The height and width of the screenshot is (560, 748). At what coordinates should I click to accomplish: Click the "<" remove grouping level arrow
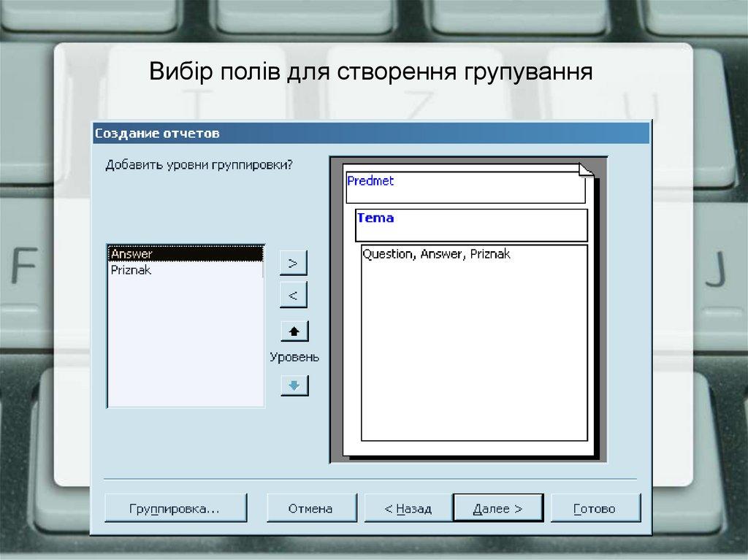point(292,295)
